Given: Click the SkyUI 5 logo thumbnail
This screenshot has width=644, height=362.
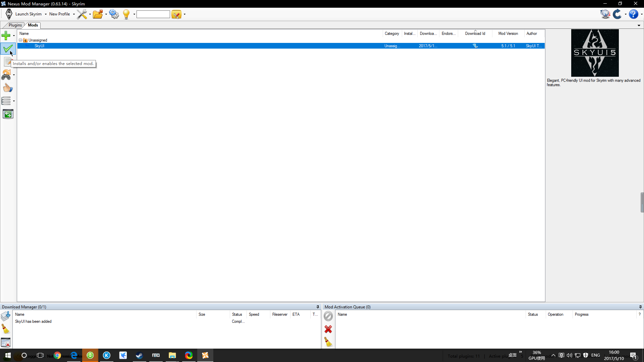Looking at the screenshot, I should [595, 53].
